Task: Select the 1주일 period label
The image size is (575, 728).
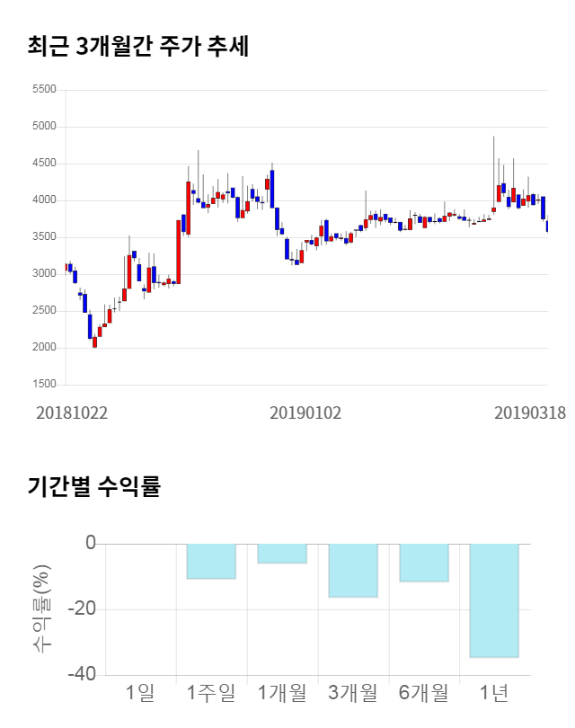Action: click(x=211, y=692)
